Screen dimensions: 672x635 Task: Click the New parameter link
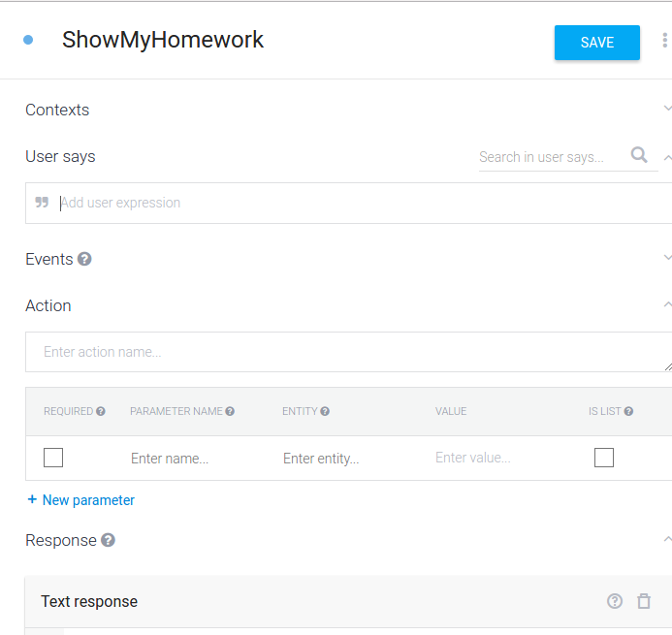pyautogui.click(x=81, y=500)
